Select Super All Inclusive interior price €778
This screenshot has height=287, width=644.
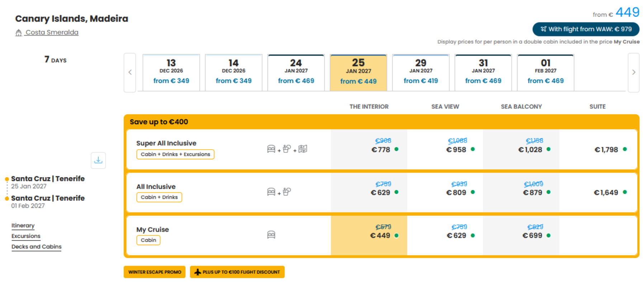click(x=381, y=150)
